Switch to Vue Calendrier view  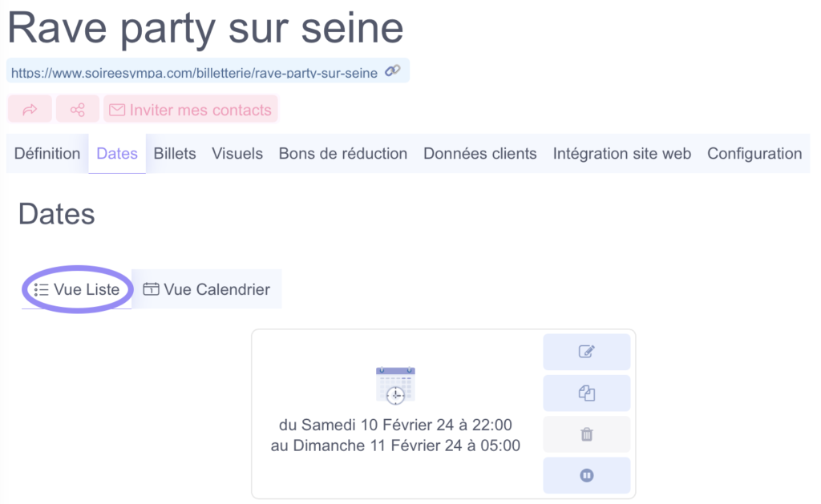(x=207, y=289)
